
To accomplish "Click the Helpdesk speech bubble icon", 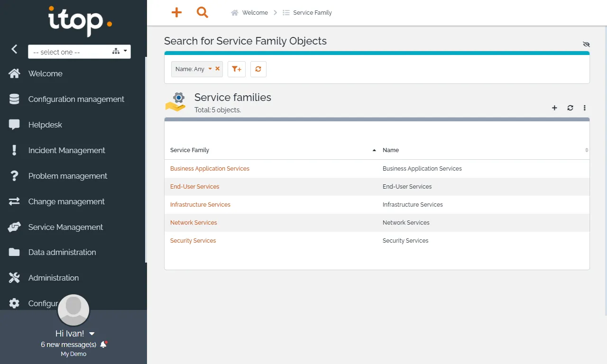I will tap(14, 125).
